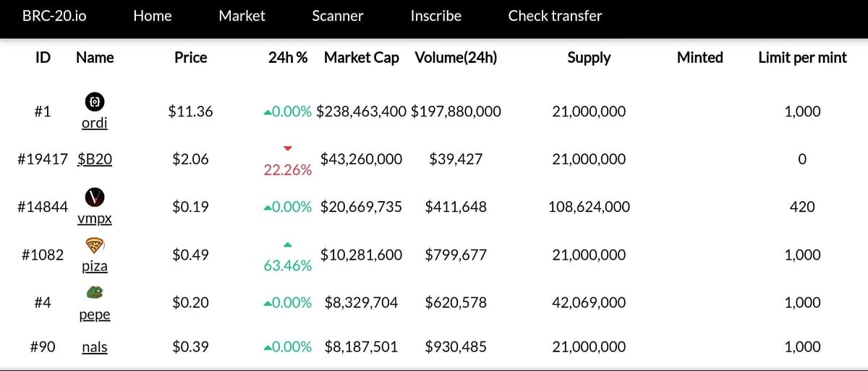Click the red down arrow for $B20
The height and width of the screenshot is (371, 868).
pyautogui.click(x=288, y=148)
